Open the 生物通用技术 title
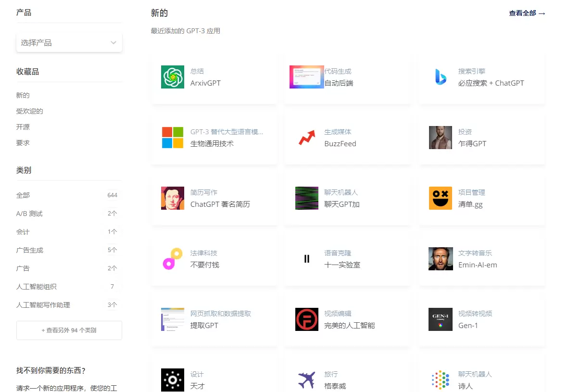This screenshot has height=392, width=568. click(212, 144)
